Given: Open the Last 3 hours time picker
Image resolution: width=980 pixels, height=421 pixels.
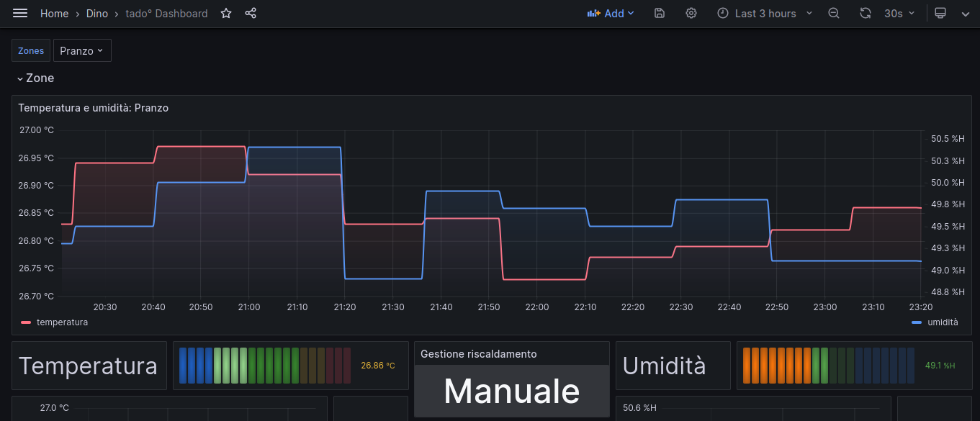Looking at the screenshot, I should [765, 14].
